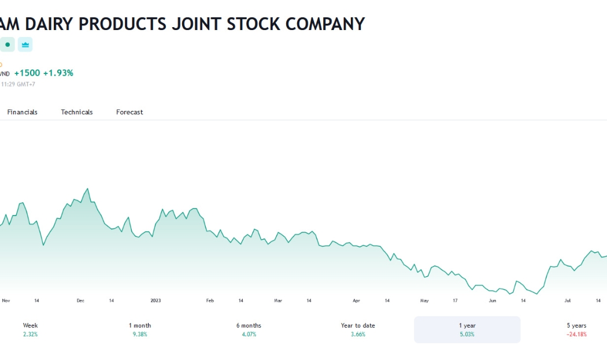The image size is (607, 364).
Task: Click the blue crown badge icon
Action: coord(25,44)
